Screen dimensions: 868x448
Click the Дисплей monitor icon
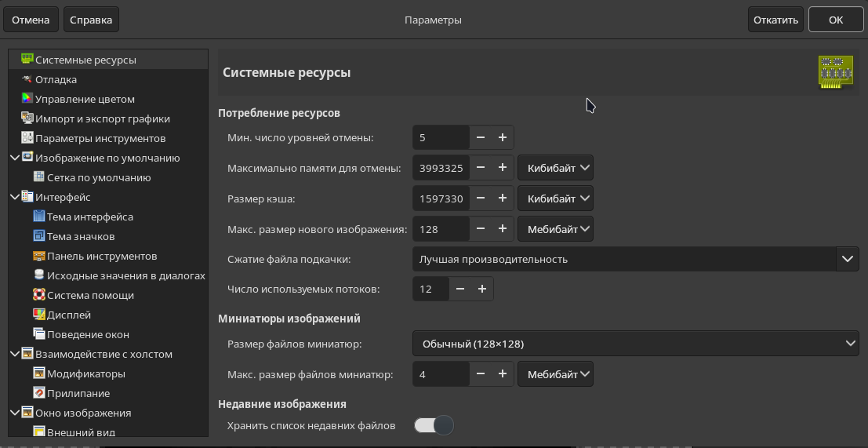click(38, 315)
